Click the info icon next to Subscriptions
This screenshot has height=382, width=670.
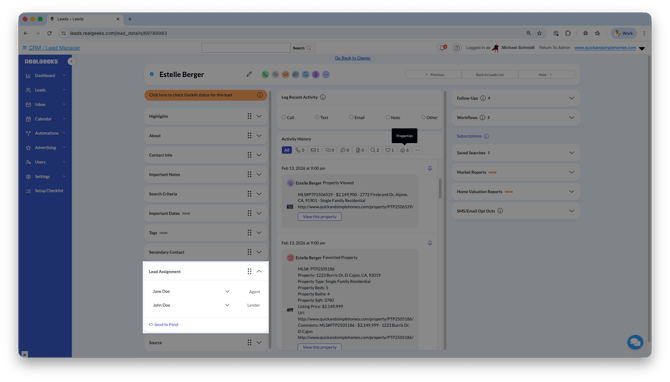[486, 136]
